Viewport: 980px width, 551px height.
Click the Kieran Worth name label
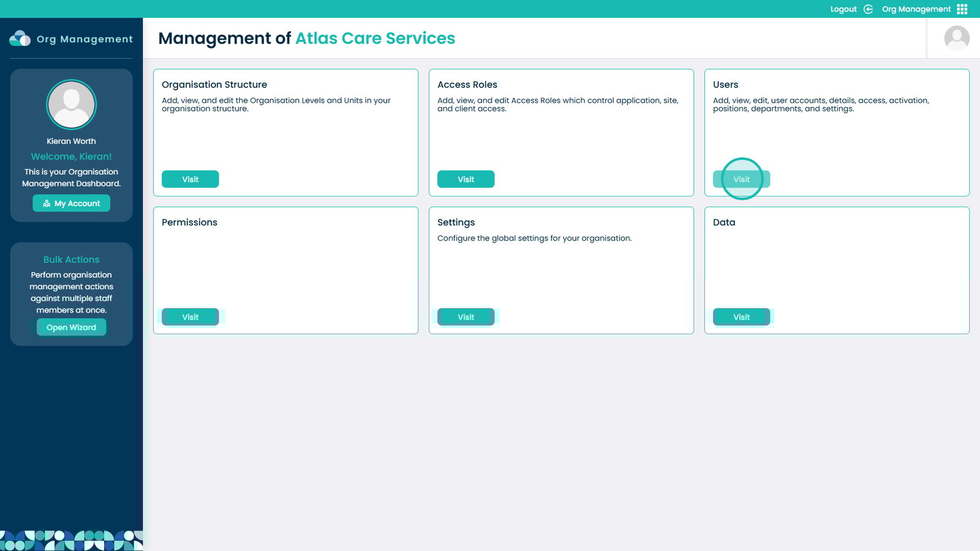pos(71,141)
